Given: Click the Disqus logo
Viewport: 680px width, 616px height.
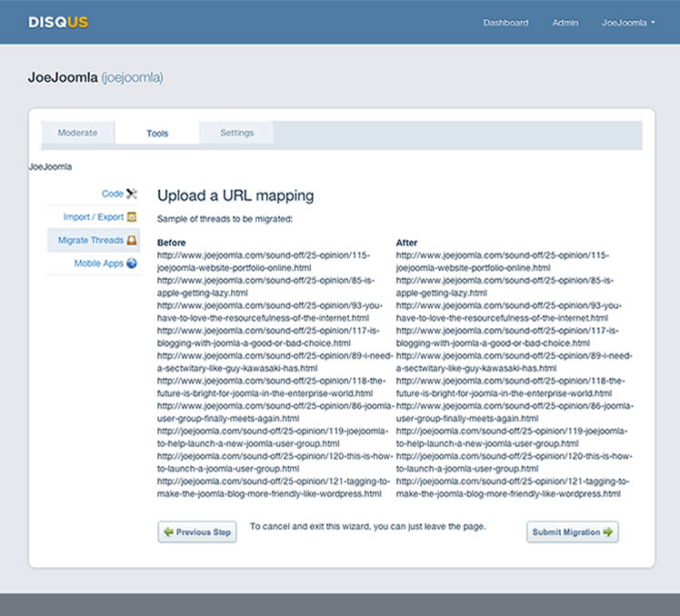Looking at the screenshot, I should pyautogui.click(x=58, y=22).
